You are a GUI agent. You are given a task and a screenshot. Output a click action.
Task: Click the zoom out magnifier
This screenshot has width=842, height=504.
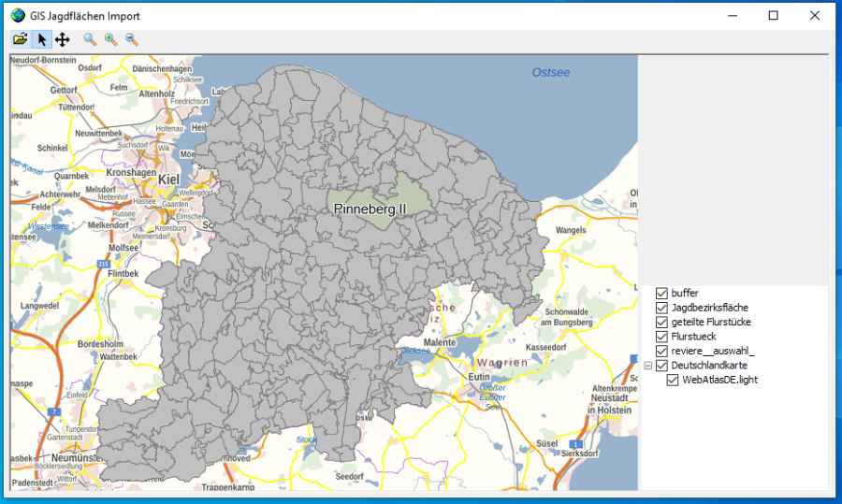[x=132, y=39]
